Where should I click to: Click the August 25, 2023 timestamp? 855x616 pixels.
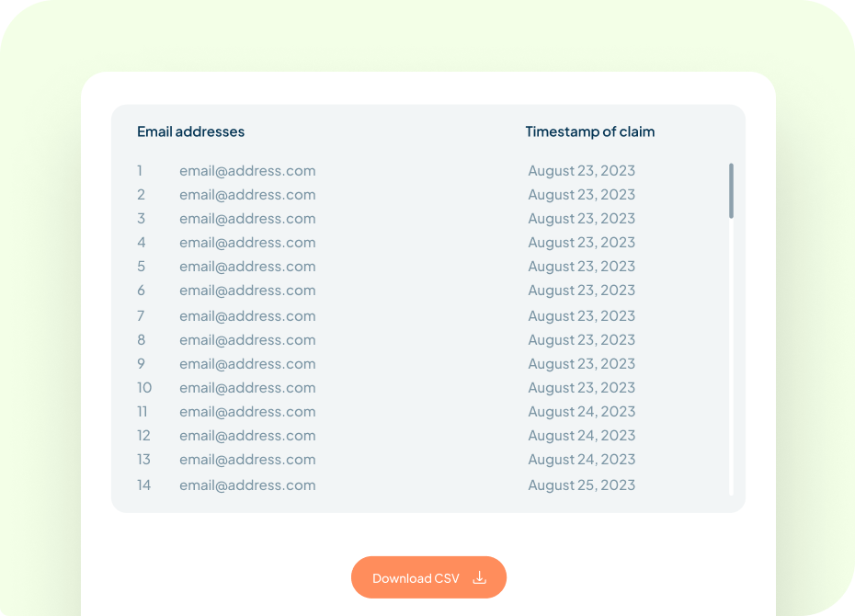click(x=581, y=485)
